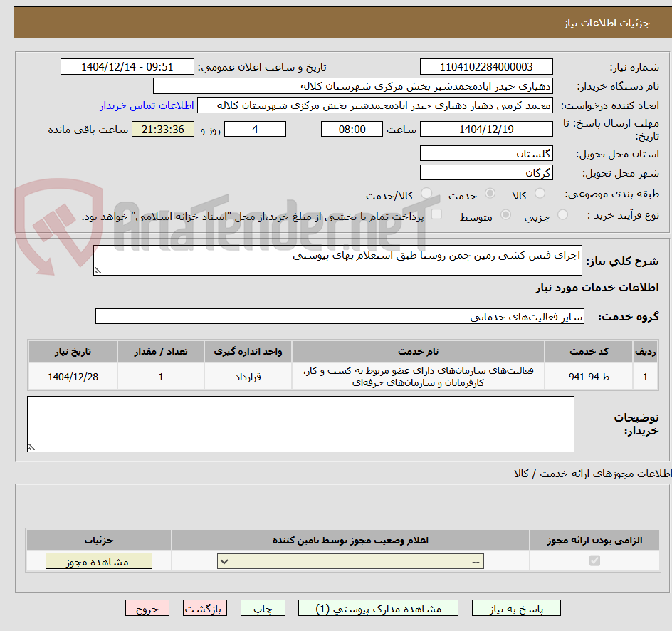Click the شهر محل تحویل field گرگان
The image size is (672, 631).
pos(486,173)
